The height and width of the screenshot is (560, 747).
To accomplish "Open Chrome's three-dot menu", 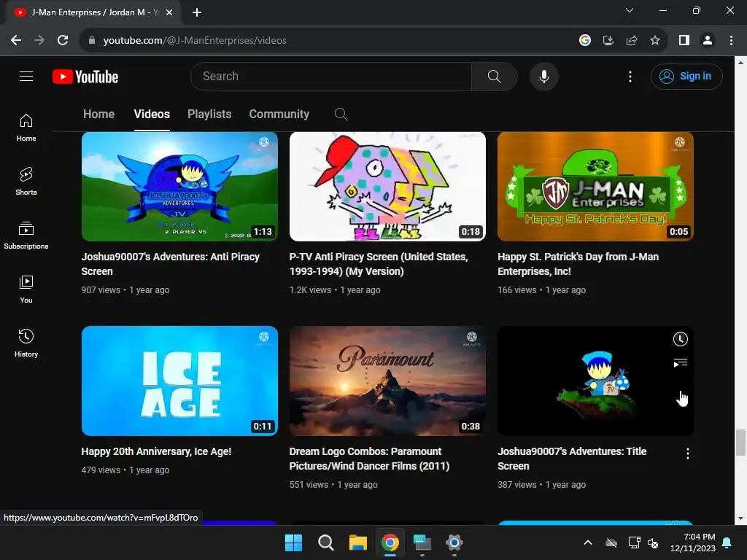I will tap(731, 41).
